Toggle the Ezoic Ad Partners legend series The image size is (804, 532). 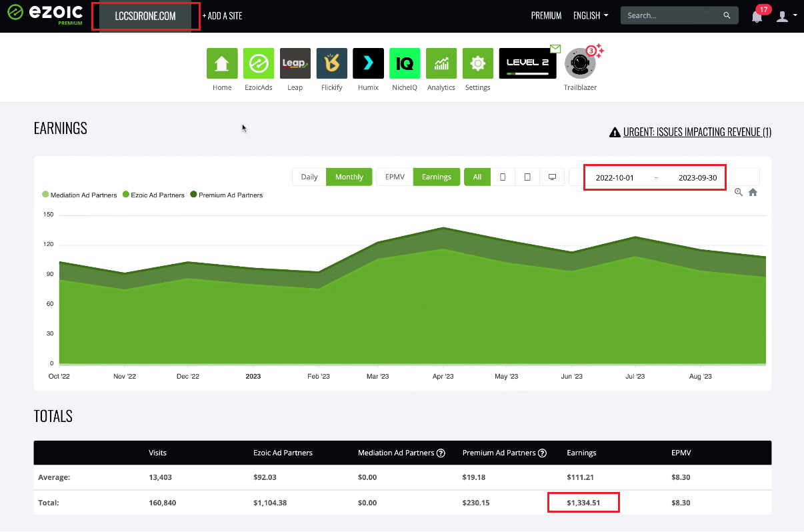[153, 195]
